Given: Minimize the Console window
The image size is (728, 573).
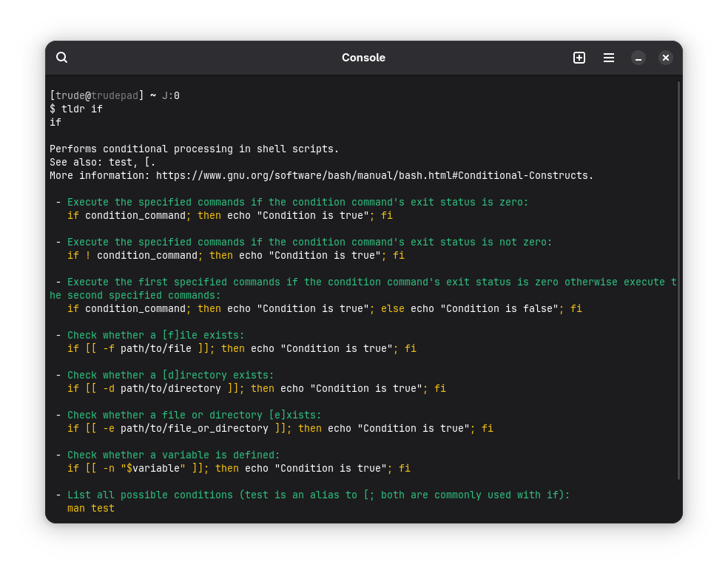Looking at the screenshot, I should 638,58.
